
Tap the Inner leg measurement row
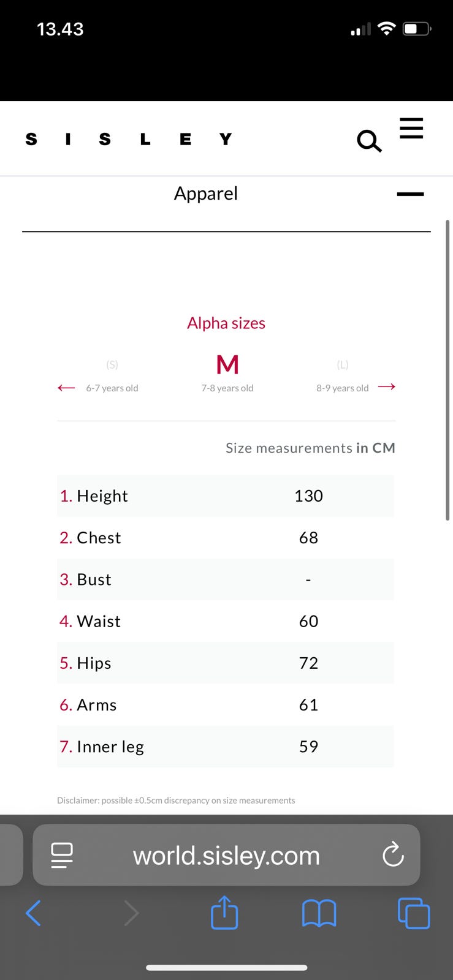click(226, 747)
